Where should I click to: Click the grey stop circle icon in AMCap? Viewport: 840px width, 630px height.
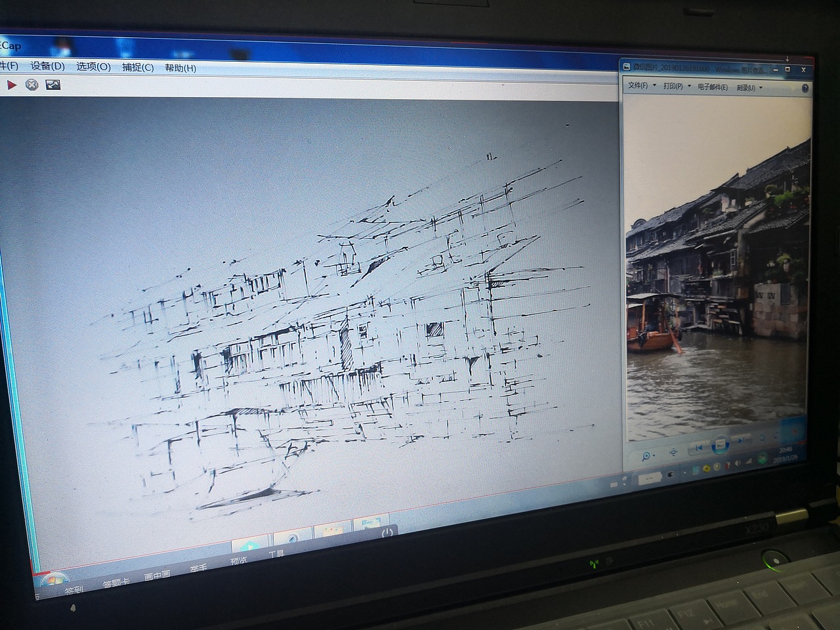pos(31,85)
